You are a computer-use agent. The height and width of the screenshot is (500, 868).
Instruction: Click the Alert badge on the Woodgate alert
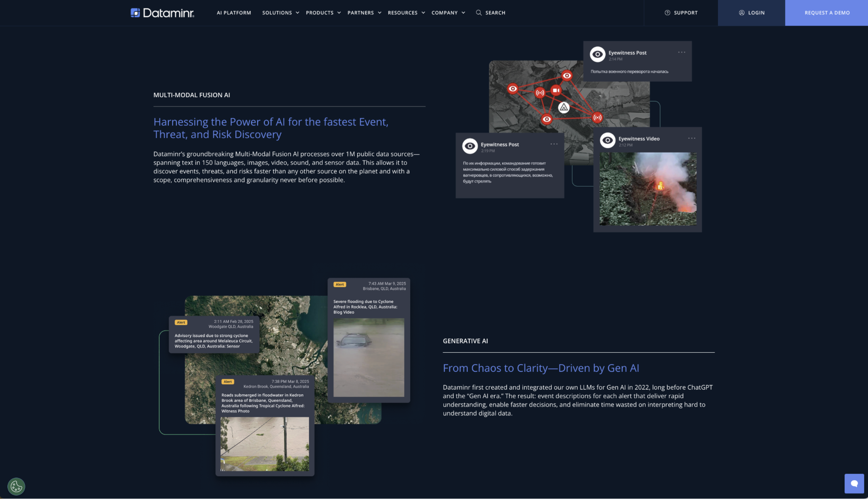[x=181, y=322]
